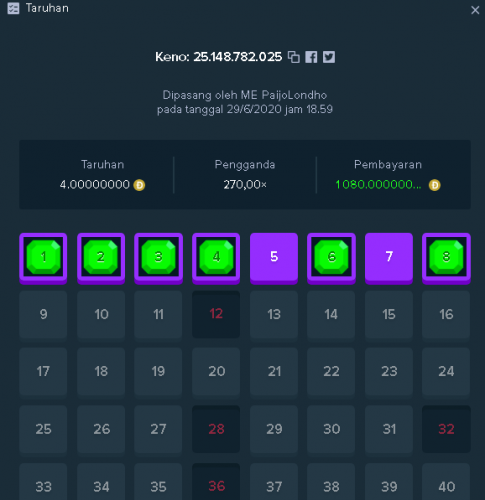Click Keno tile number 31

click(x=389, y=429)
